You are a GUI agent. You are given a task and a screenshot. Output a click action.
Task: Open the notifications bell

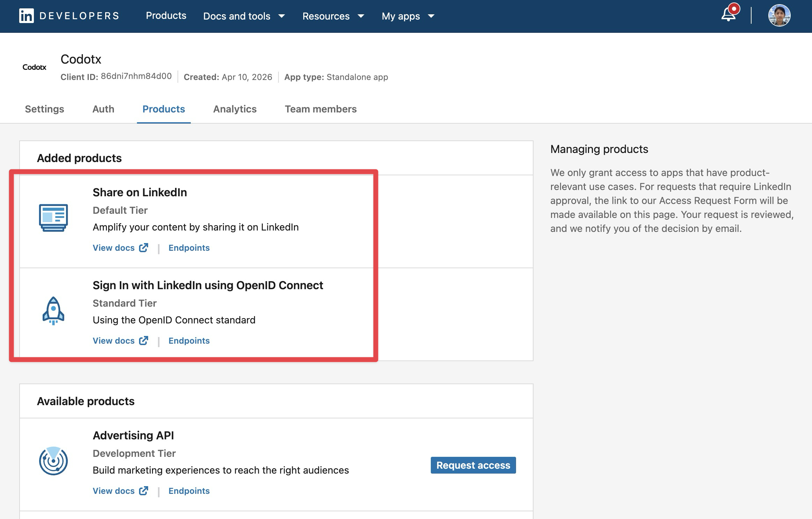click(728, 15)
